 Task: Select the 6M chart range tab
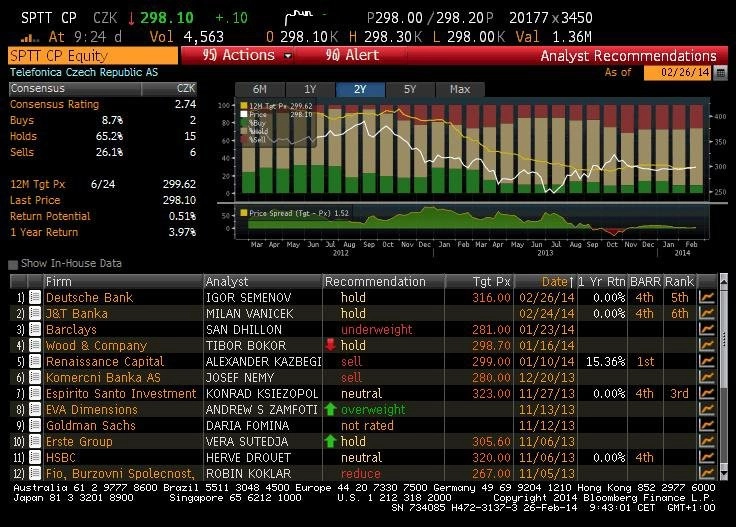coord(260,89)
